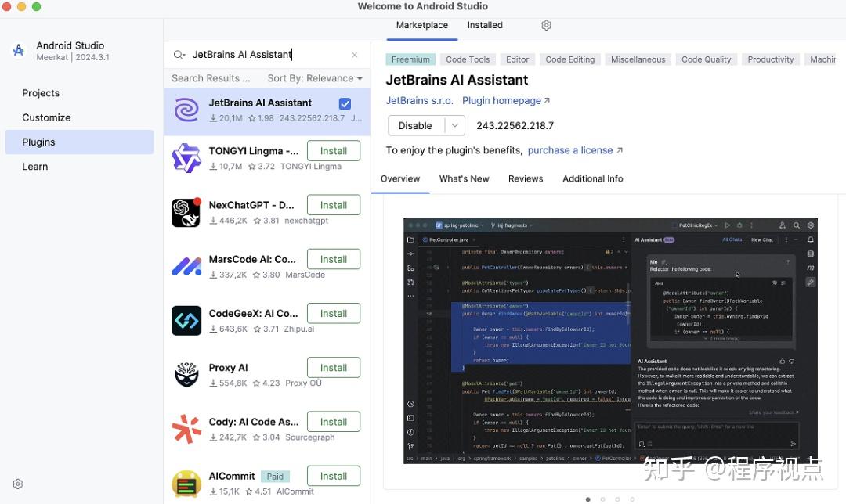846x504 pixels.
Task: Select the MarsCode AI plugin icon
Action: [x=186, y=266]
